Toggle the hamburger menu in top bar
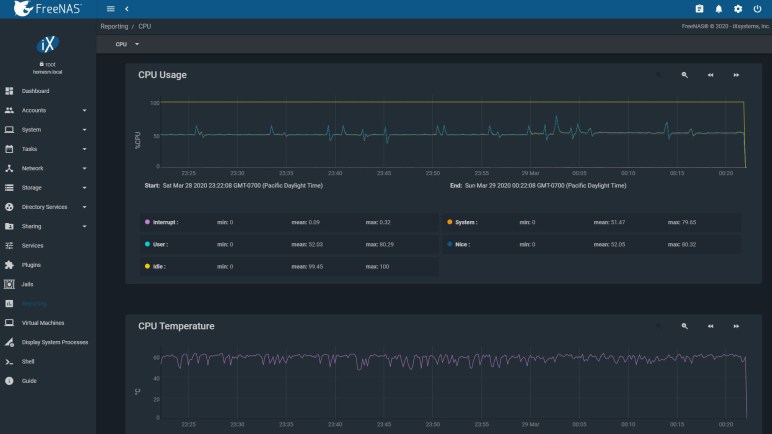Viewport: 772px width, 434px height. (x=110, y=8)
